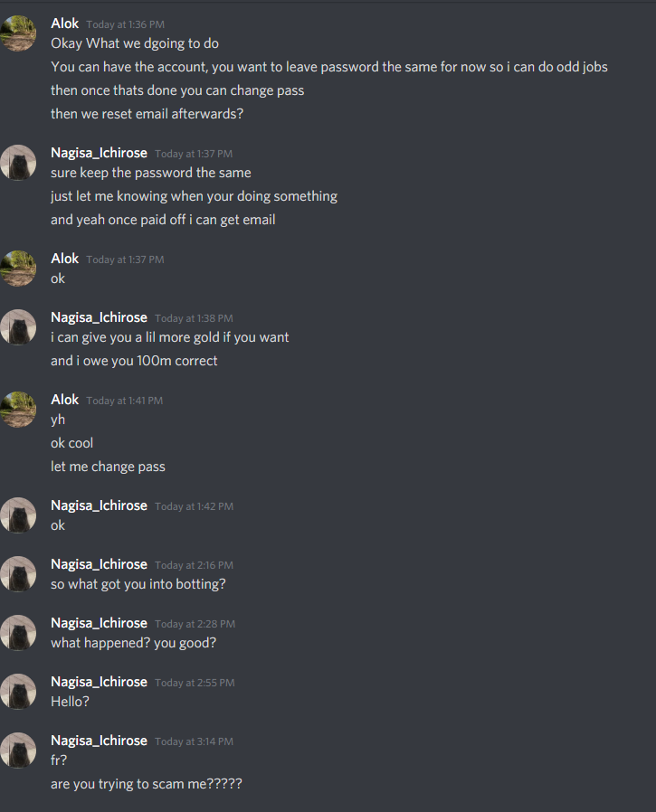Click the message 'then we reset email afterwards?'
656x812 pixels.
click(147, 114)
